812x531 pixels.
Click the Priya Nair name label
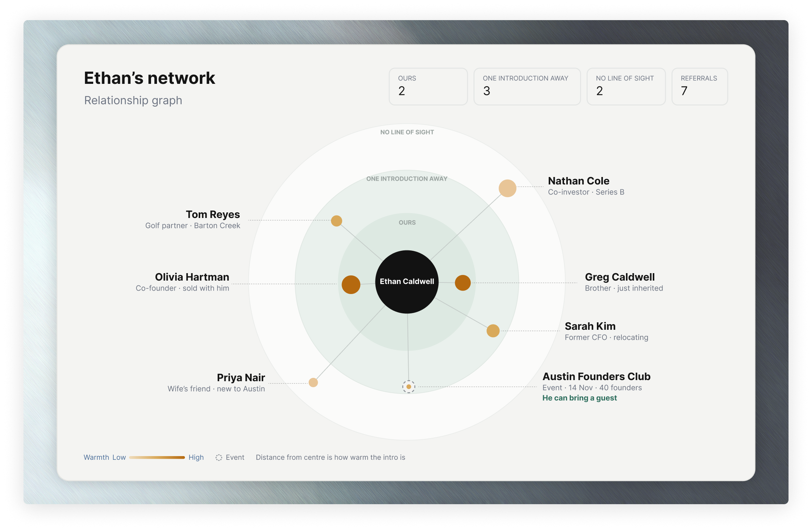point(241,378)
